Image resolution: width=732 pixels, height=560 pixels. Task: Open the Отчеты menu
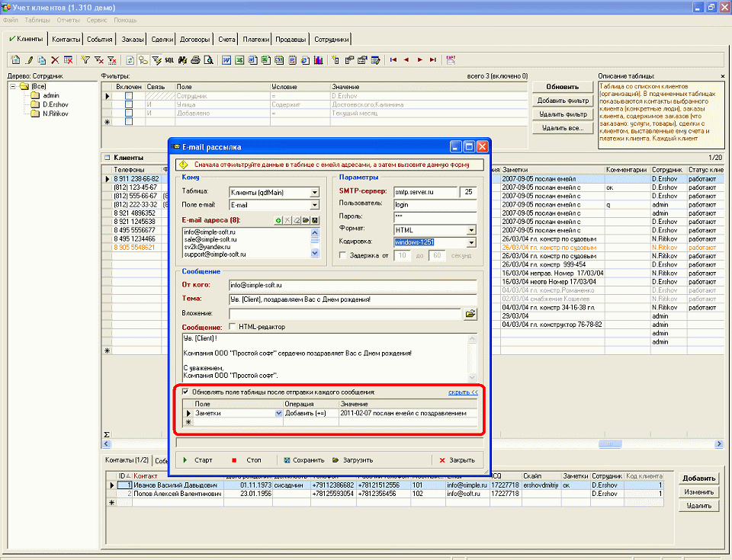point(68,19)
